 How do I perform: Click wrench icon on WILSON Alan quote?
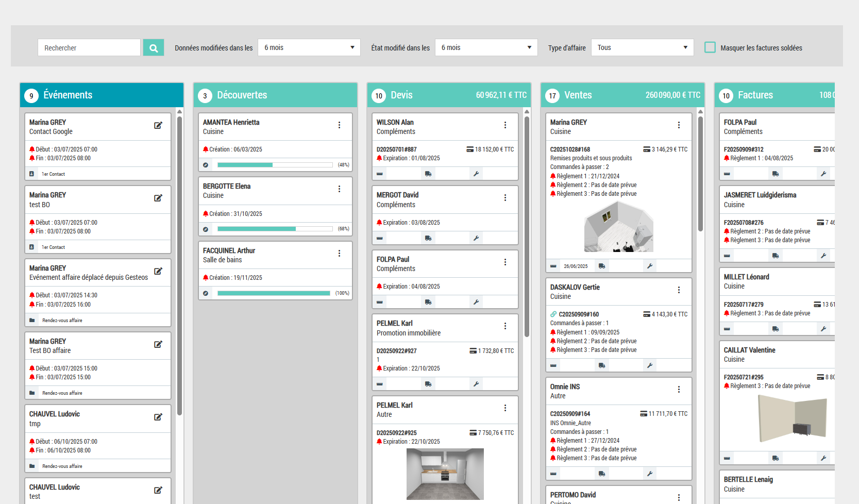pos(476,174)
